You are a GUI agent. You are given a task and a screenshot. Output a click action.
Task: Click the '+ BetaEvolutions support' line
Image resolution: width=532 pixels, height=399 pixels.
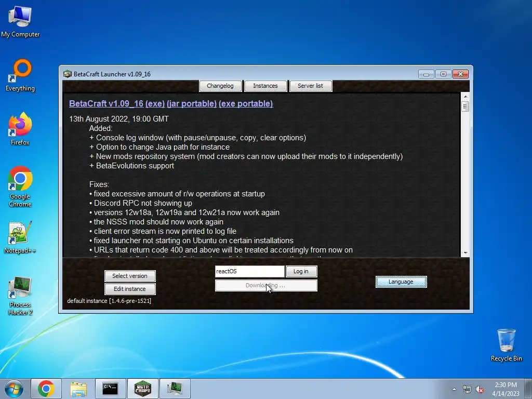[x=131, y=166]
